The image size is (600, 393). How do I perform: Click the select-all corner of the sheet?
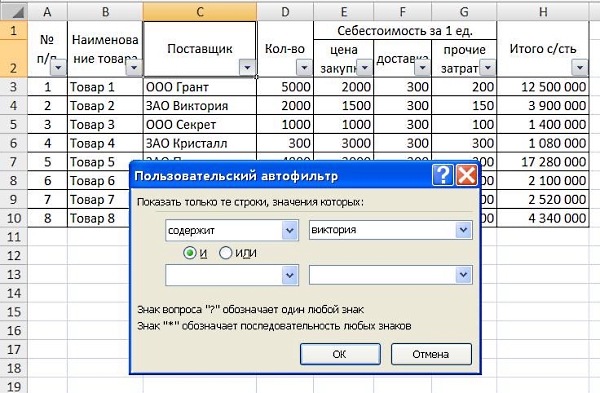pyautogui.click(x=14, y=11)
